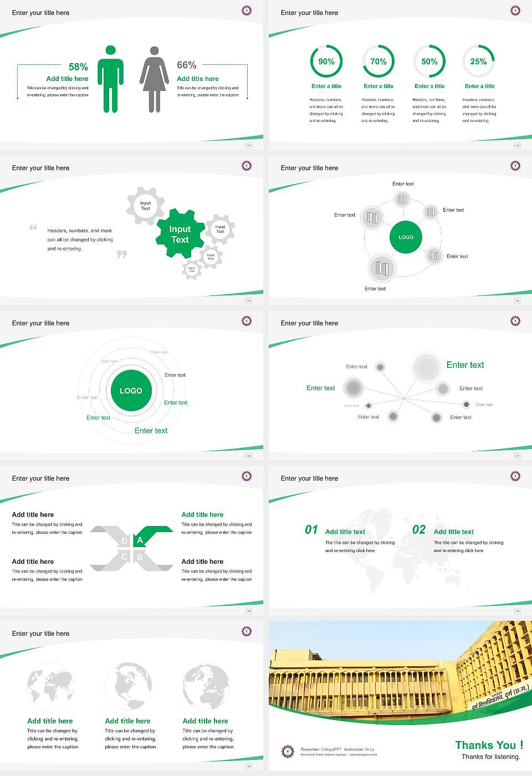
Task: Click the emblem on the 58% slide corner
Action: click(247, 10)
